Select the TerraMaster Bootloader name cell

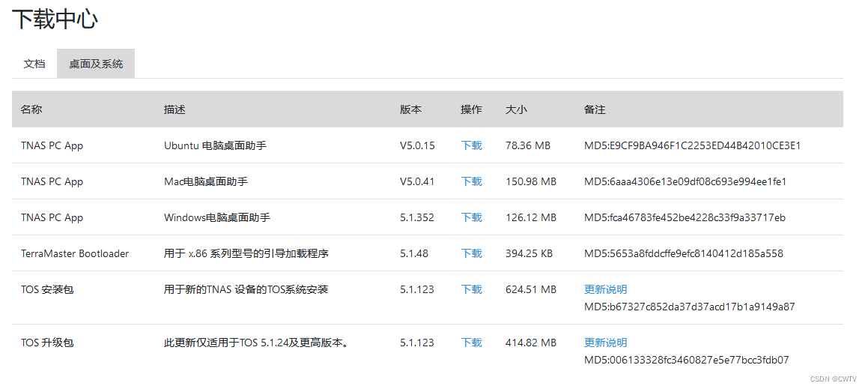75,254
